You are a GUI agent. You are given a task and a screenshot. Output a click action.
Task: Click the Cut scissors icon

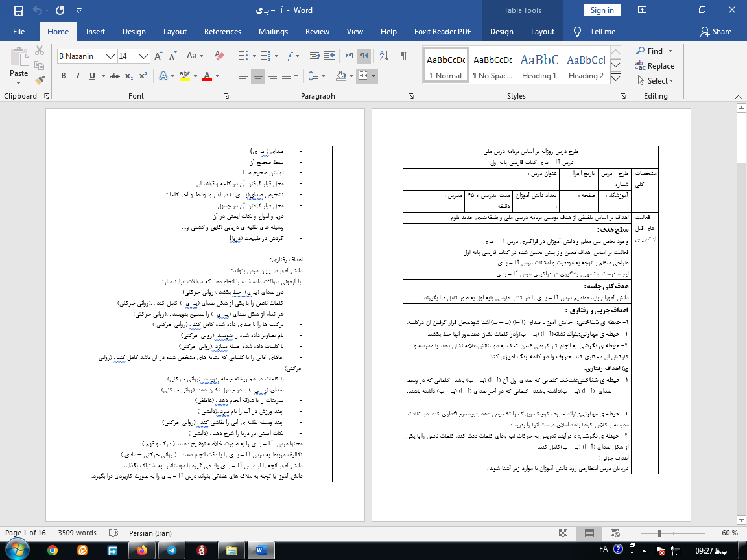click(40, 51)
